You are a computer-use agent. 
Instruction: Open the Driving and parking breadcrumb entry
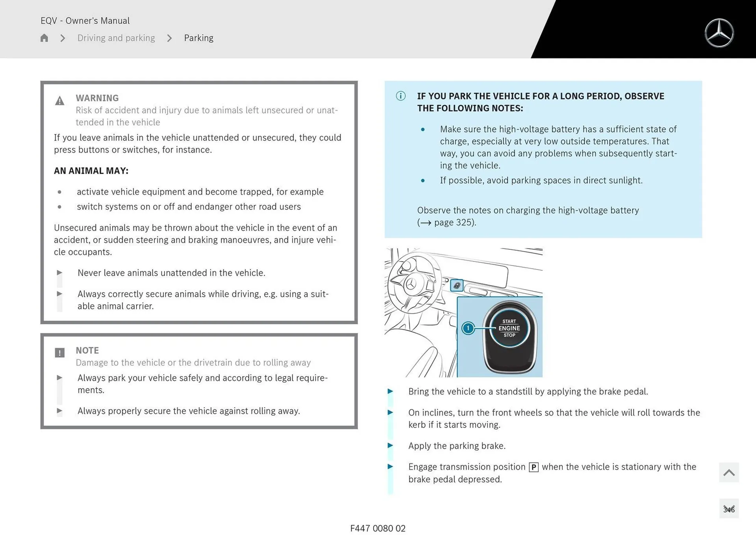[116, 38]
